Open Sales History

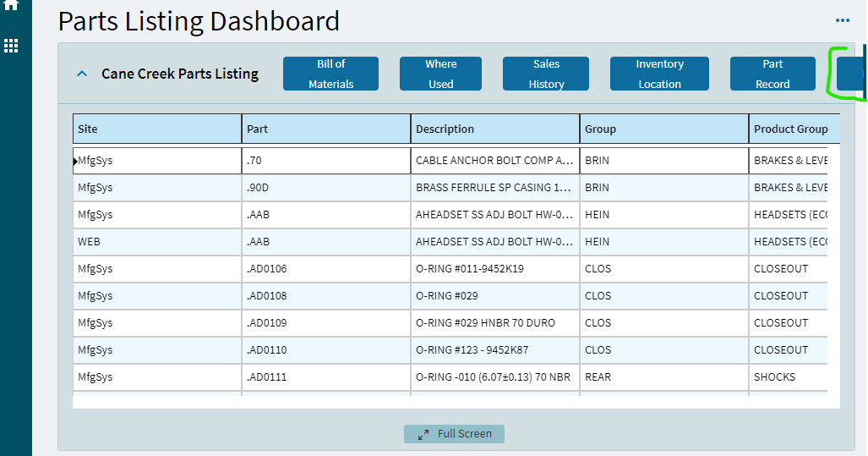tap(546, 74)
